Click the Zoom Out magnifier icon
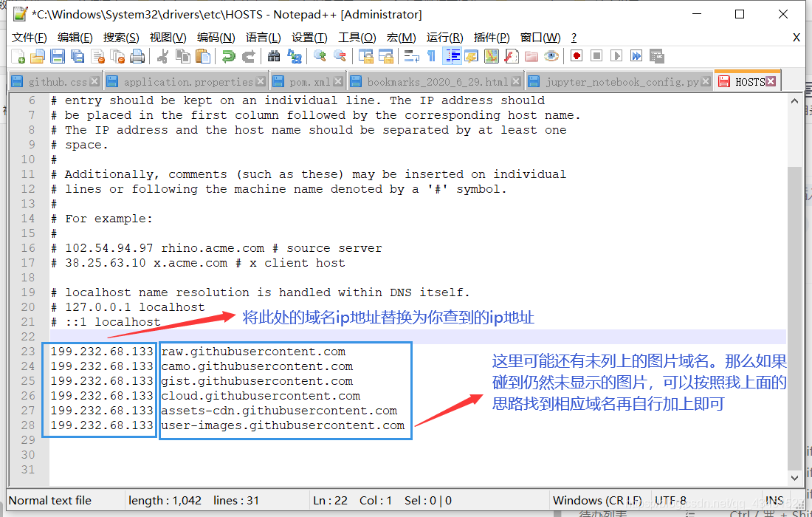This screenshot has height=517, width=812. point(340,56)
